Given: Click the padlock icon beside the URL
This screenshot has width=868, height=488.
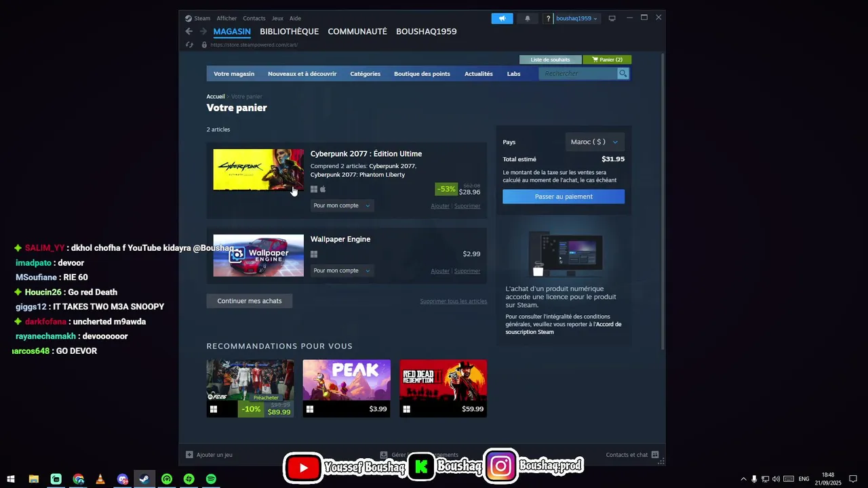Looking at the screenshot, I should point(204,45).
